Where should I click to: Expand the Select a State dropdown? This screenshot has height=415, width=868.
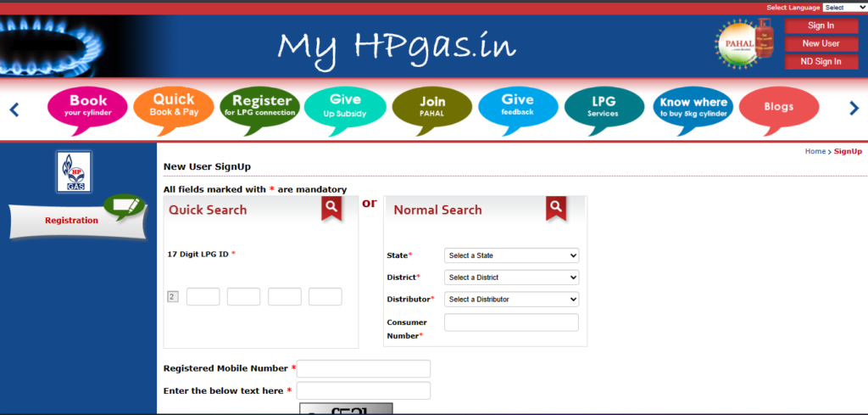tap(511, 255)
